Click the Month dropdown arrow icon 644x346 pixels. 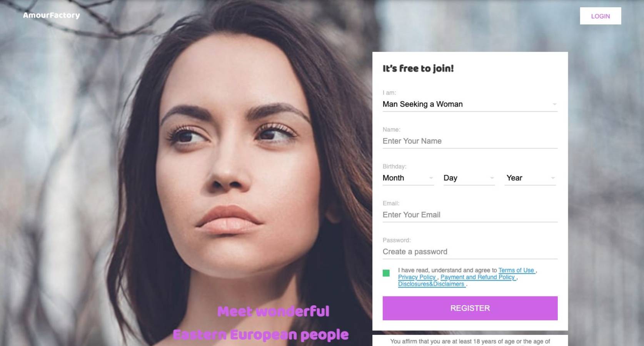(431, 178)
